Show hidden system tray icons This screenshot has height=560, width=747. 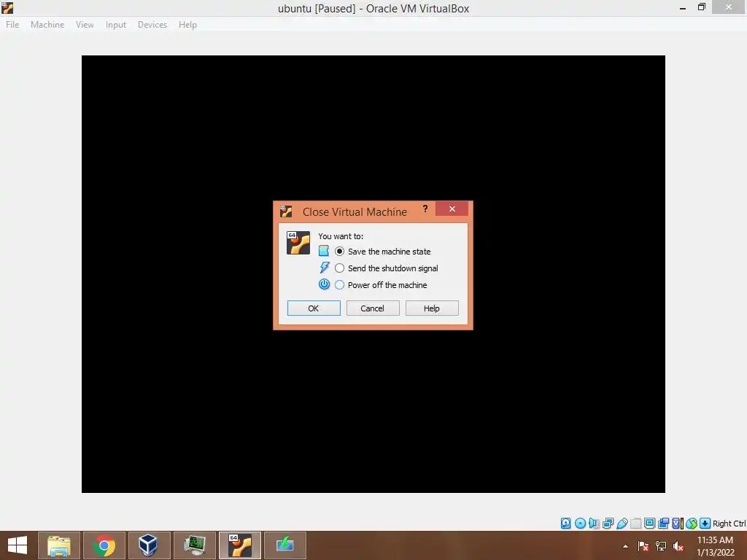coord(625,546)
